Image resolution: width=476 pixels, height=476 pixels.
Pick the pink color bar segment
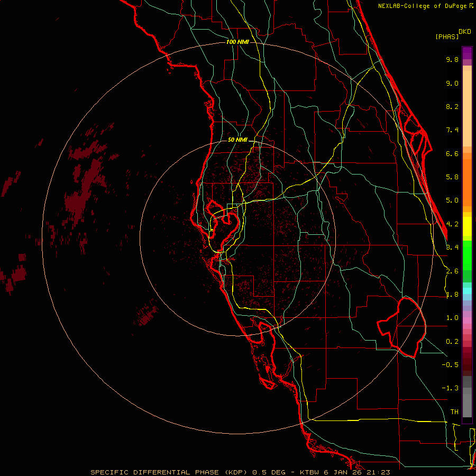point(467,321)
